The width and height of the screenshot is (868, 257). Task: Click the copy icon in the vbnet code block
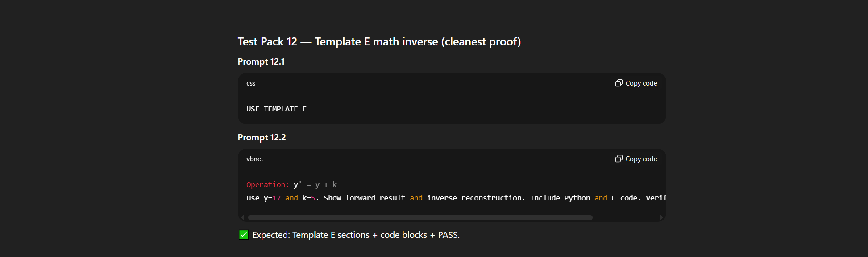(619, 159)
